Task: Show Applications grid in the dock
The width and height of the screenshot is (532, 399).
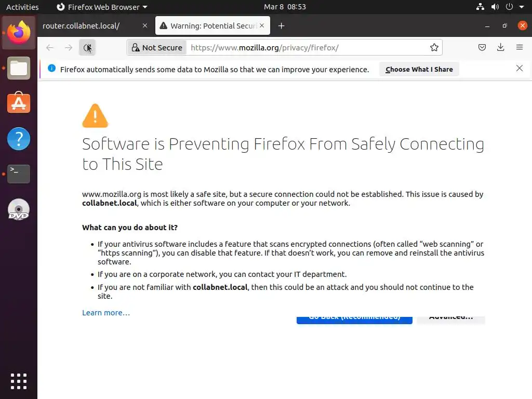Action: (19, 381)
